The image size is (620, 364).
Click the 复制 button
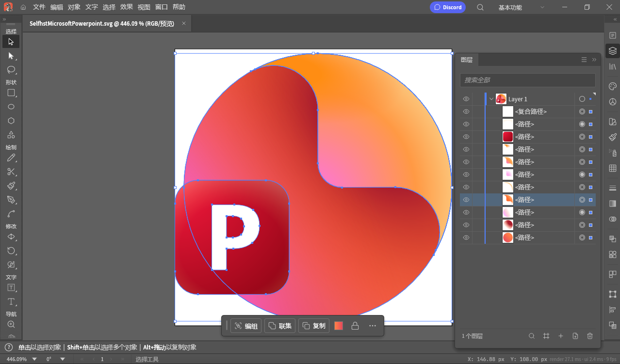click(x=314, y=326)
